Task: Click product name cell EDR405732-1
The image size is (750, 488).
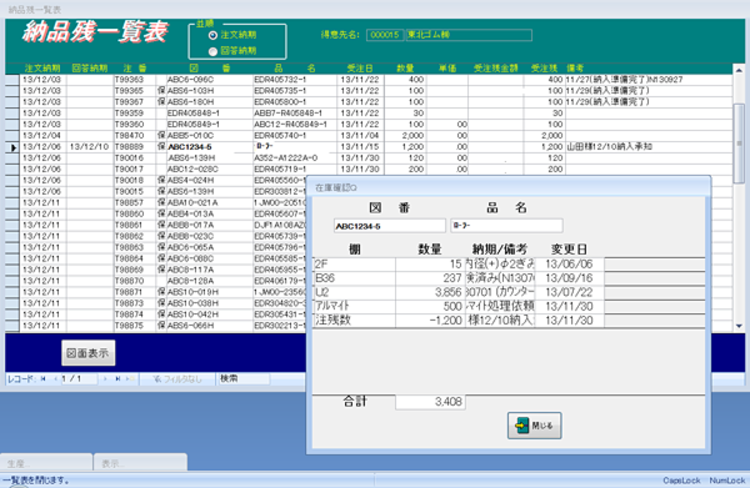Action: pos(295,80)
